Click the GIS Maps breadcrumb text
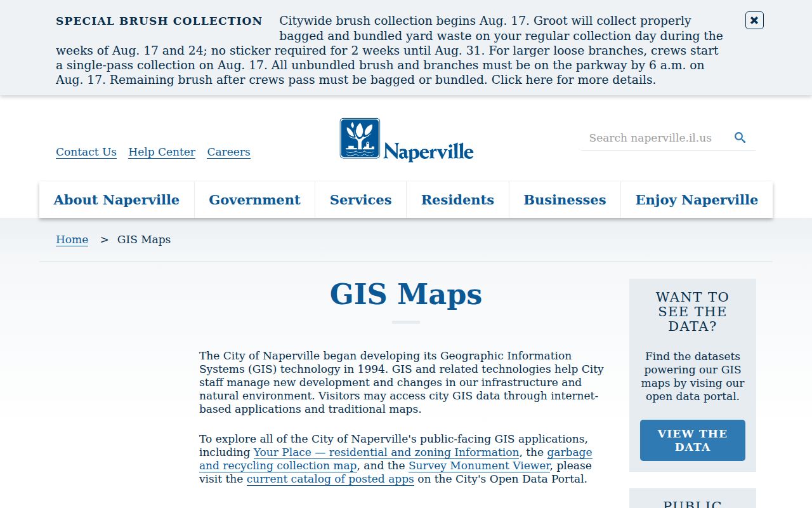Image resolution: width=812 pixels, height=508 pixels. point(144,239)
